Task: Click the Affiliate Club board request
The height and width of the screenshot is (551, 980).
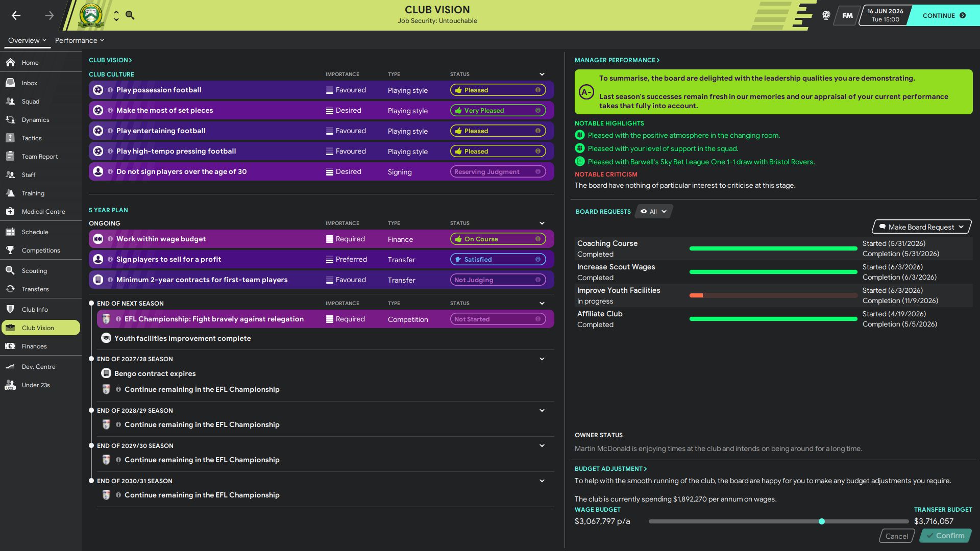Action: [773, 319]
